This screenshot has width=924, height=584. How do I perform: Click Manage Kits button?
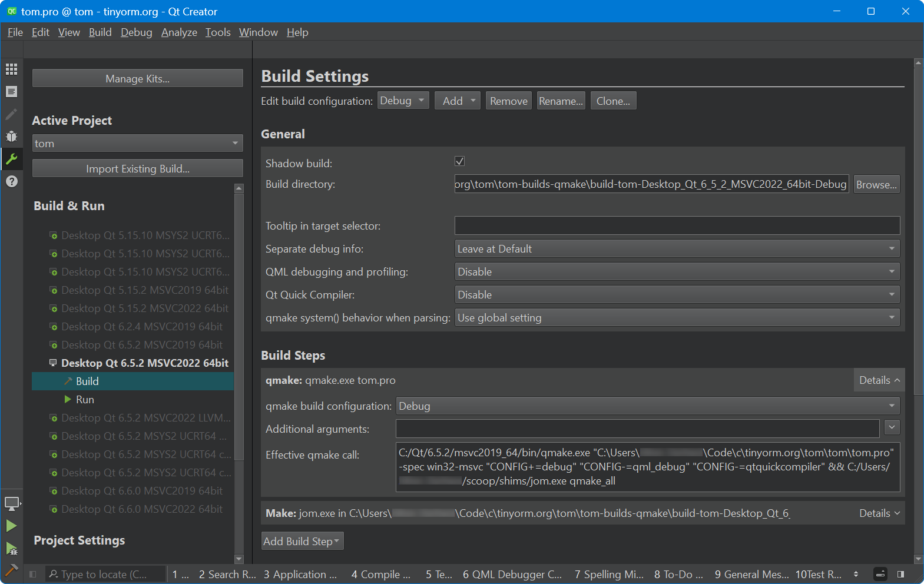pos(137,78)
